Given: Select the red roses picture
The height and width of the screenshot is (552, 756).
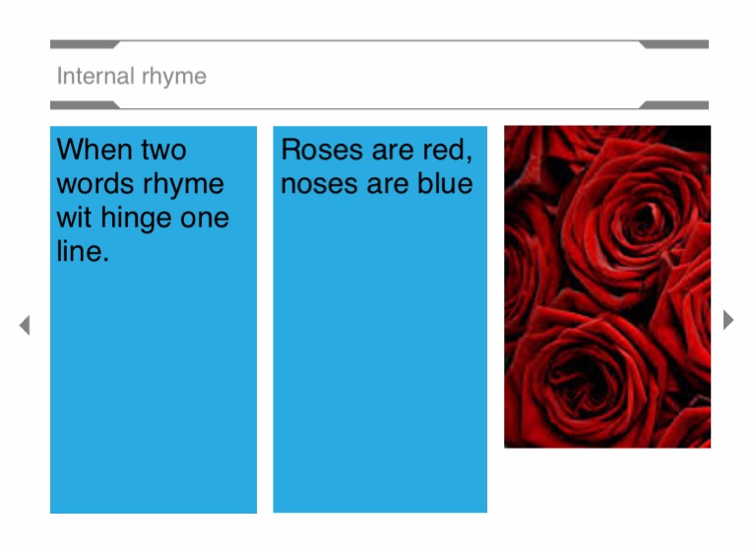Looking at the screenshot, I should [607, 286].
